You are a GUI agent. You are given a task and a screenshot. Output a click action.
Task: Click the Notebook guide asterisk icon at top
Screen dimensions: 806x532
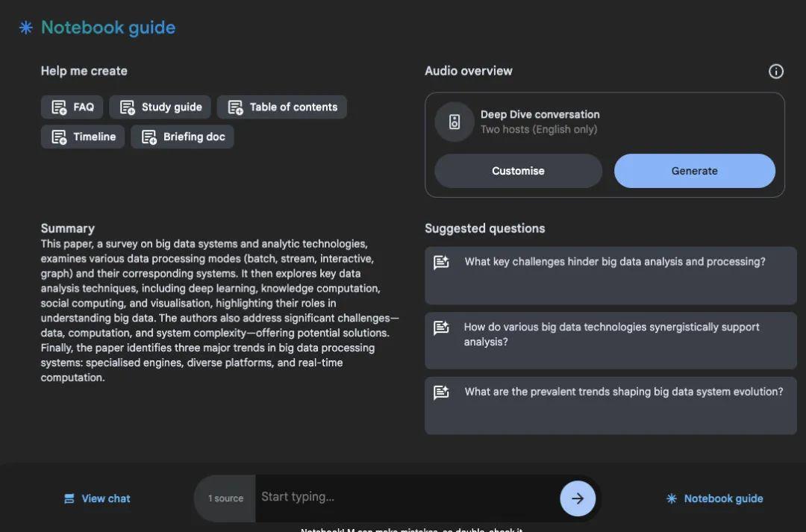pyautogui.click(x=26, y=28)
